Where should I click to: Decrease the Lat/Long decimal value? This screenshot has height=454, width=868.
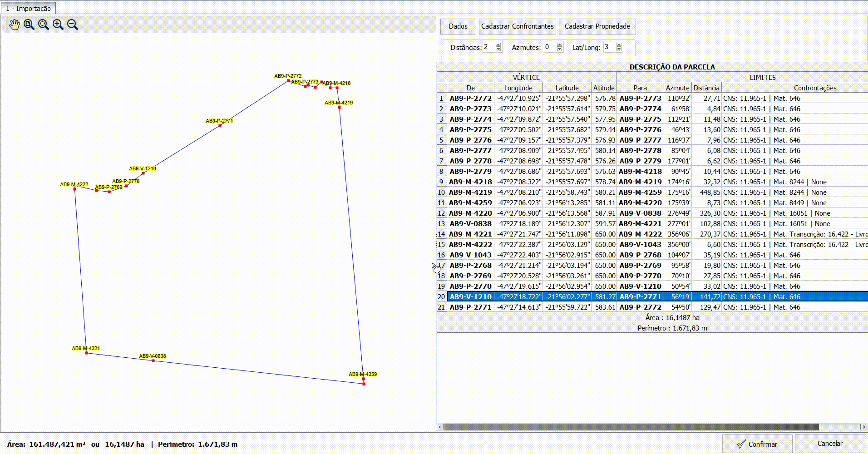tap(619, 49)
